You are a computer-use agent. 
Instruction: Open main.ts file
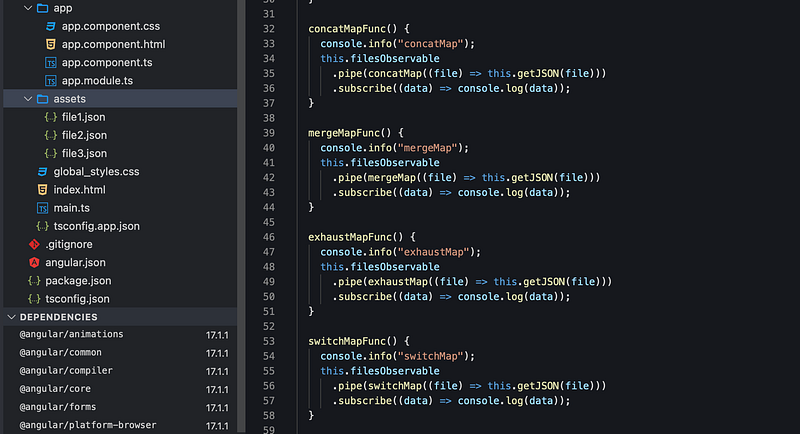71,208
